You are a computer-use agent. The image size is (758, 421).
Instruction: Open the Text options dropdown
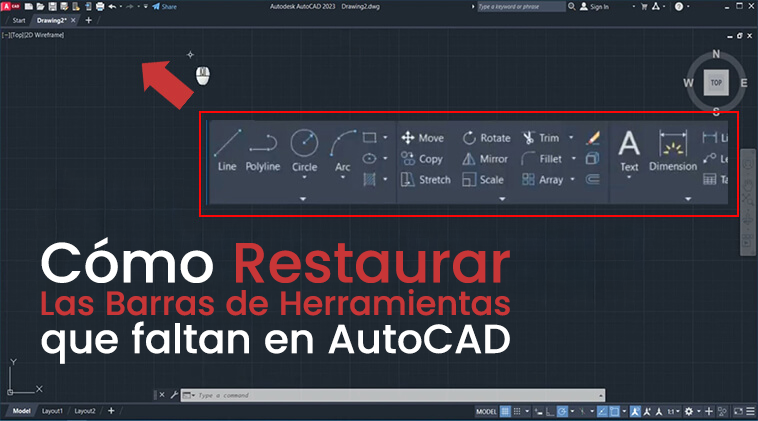point(629,177)
